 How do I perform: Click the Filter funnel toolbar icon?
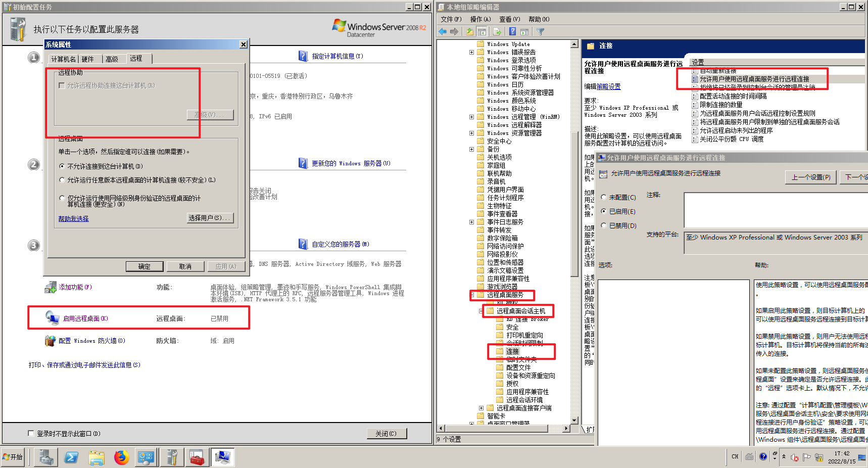540,32
